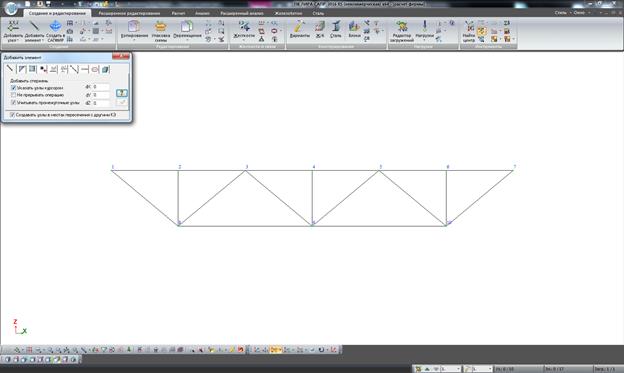Toggle the Учитывать промежуточные узлы checkbox
Viewport: 624px width, 373px height.
pyautogui.click(x=14, y=103)
